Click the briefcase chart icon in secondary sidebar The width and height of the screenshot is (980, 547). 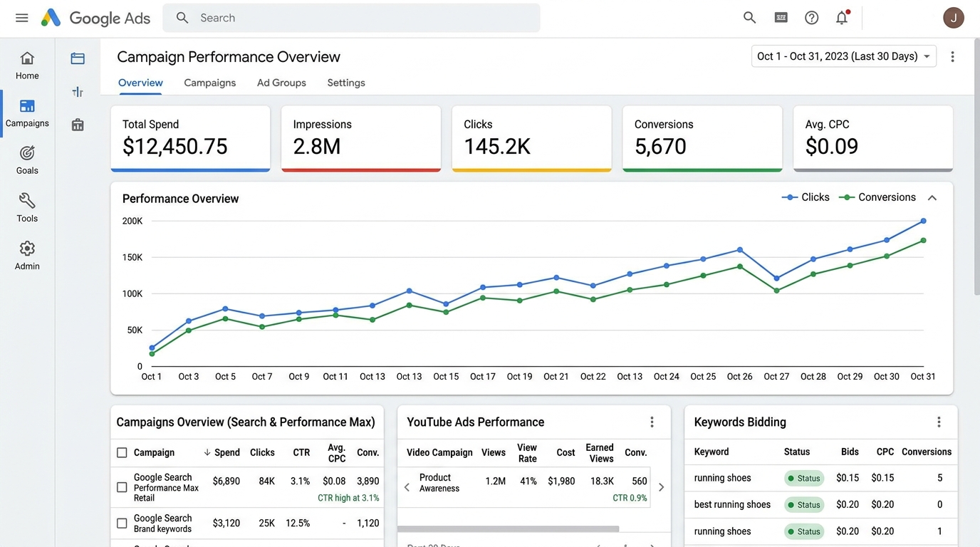(x=78, y=125)
